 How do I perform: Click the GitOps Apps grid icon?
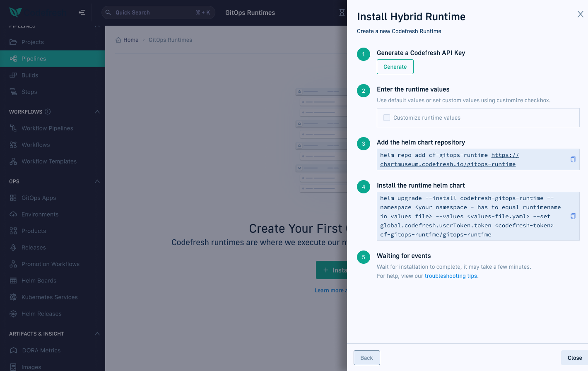coord(13,198)
